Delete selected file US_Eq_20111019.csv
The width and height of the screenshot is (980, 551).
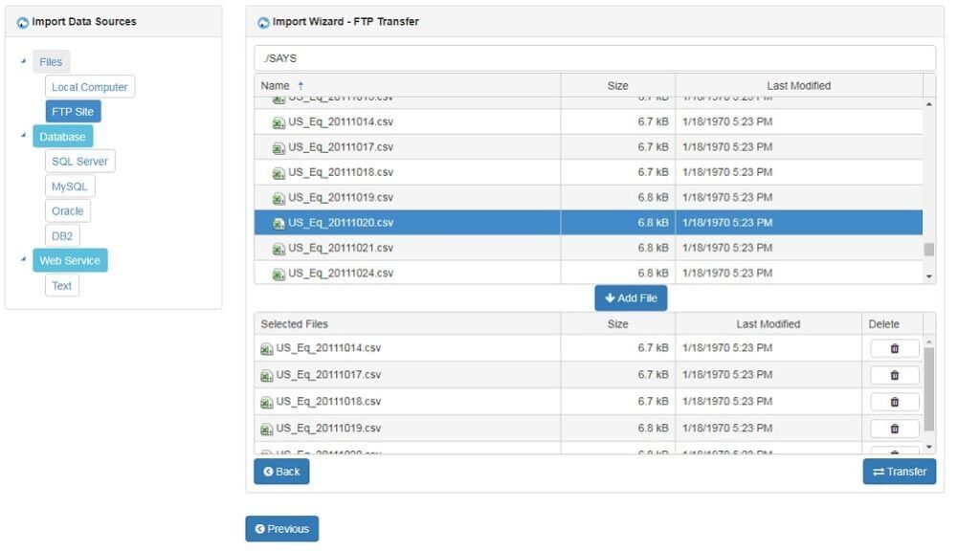(894, 429)
